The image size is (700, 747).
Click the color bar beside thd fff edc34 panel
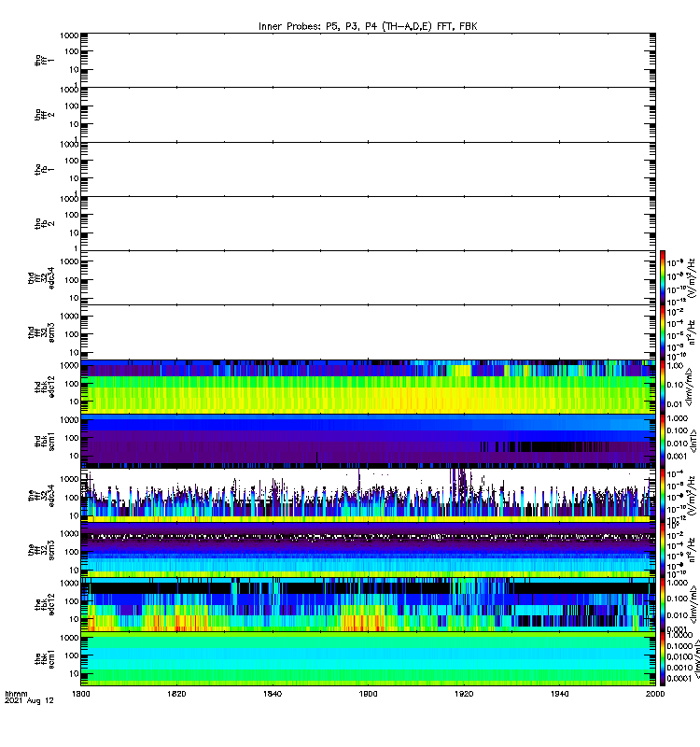(x=663, y=277)
